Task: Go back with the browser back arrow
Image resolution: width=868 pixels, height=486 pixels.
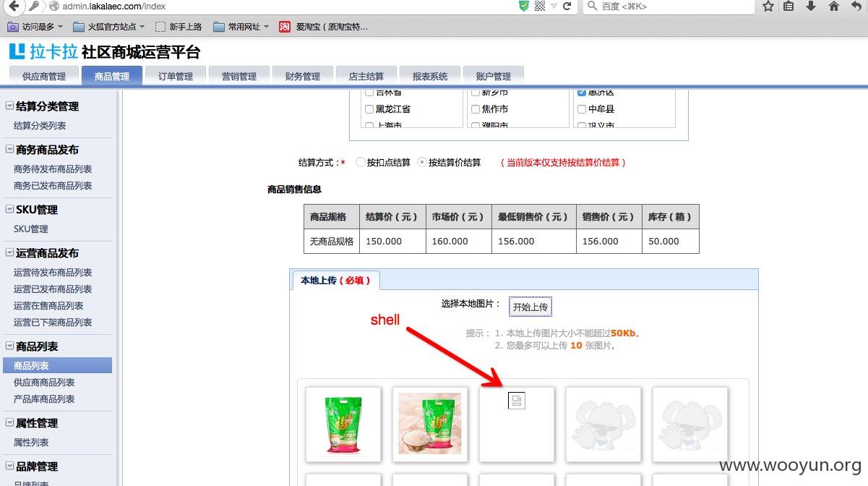Action: pos(12,7)
